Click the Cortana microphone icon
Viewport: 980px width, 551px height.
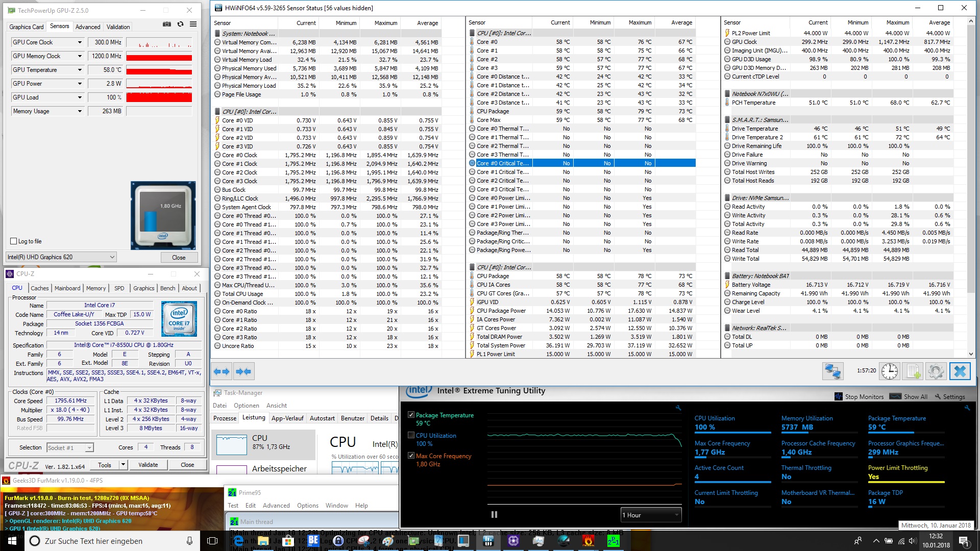point(189,541)
